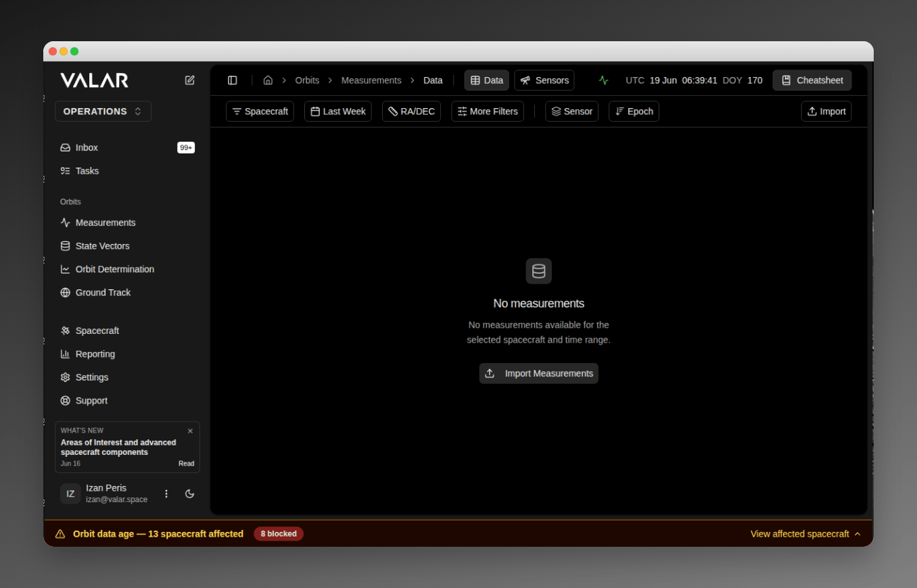Open Tasks in the sidebar
Screen dimensions: 917x588
(x=127, y=171)
